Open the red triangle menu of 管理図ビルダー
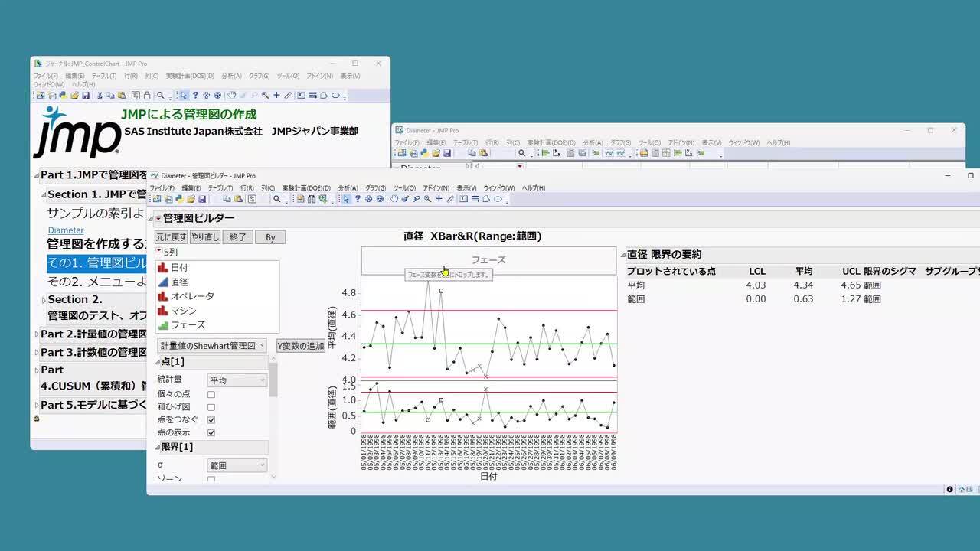 tap(158, 219)
